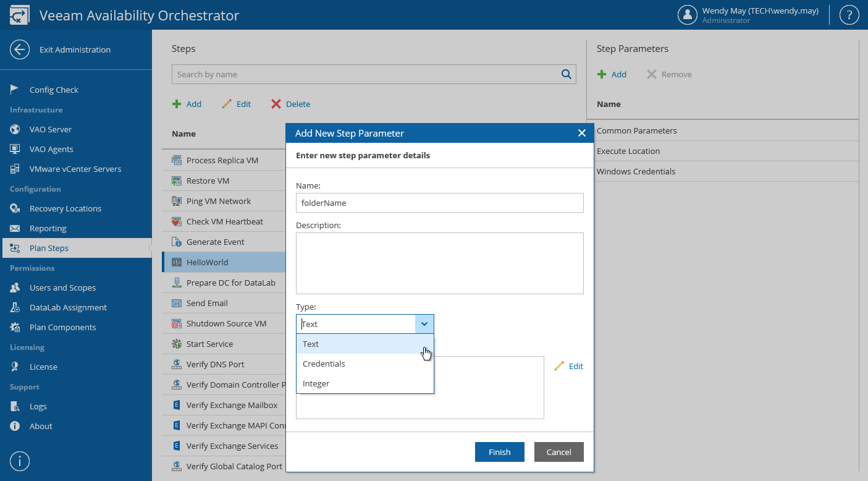The height and width of the screenshot is (481, 868).
Task: Click the pencil icon next to Edit in dialog
Action: 560,366
